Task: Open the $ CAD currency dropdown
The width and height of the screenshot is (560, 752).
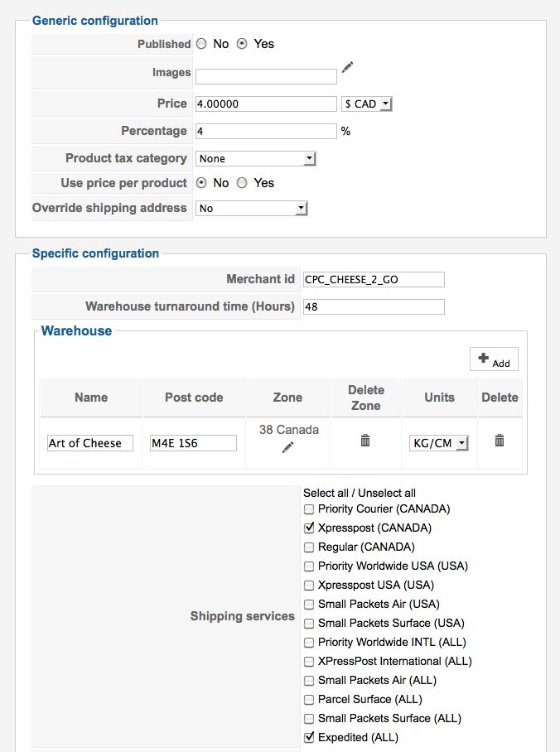Action: tap(366, 104)
